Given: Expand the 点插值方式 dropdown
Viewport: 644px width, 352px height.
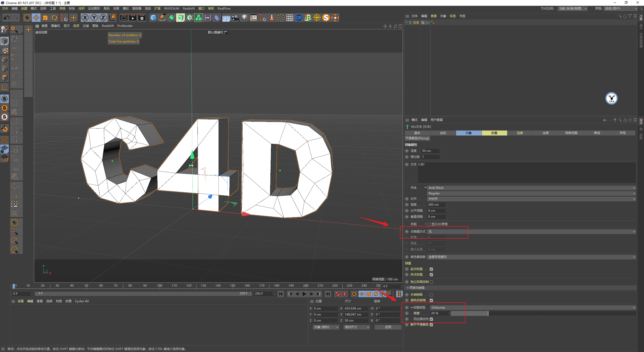Looking at the screenshot, I should (x=531, y=232).
